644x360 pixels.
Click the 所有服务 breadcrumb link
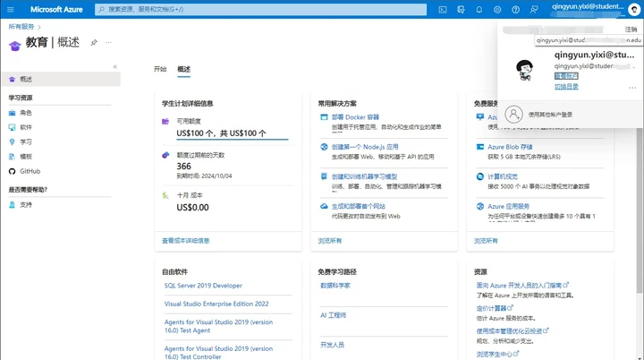click(21, 27)
